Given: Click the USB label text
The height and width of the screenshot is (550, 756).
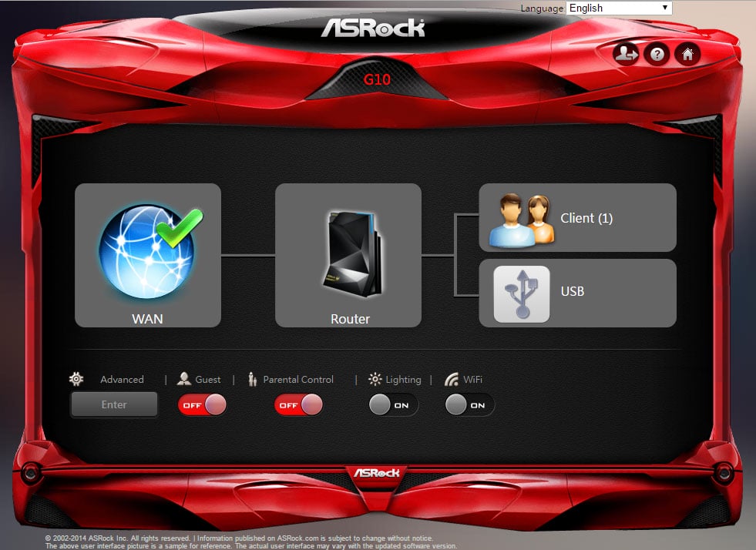Looking at the screenshot, I should 573,291.
